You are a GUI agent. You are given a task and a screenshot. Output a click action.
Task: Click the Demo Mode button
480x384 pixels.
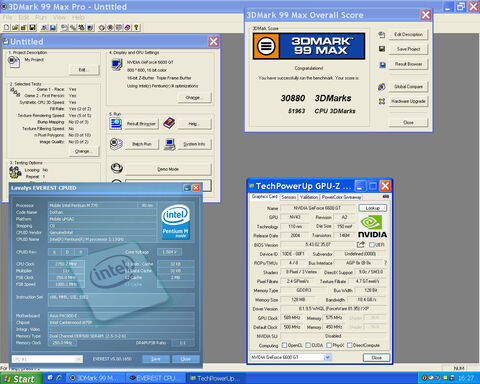coord(168,169)
